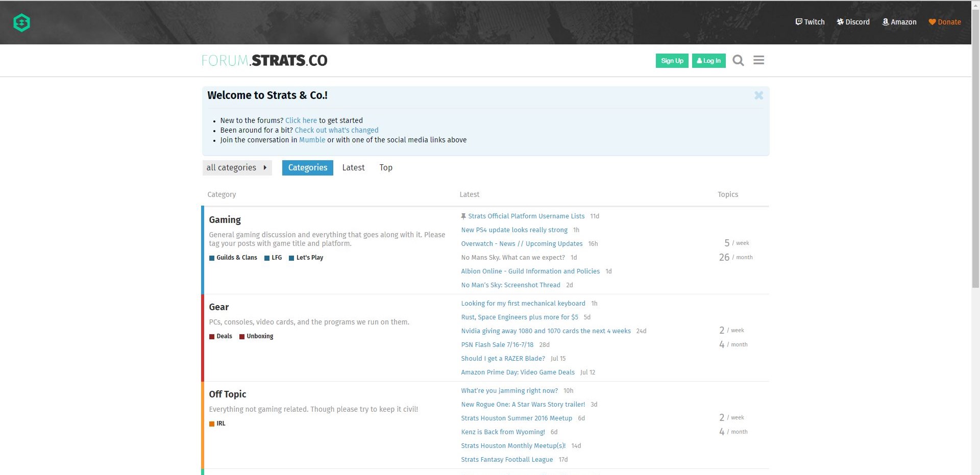Open the Off Topic category
980x475 pixels.
227,394
